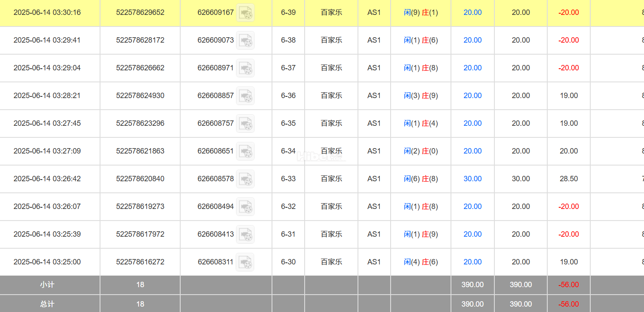Click video replay icon beside 626608971
644x312 pixels.
(245, 68)
